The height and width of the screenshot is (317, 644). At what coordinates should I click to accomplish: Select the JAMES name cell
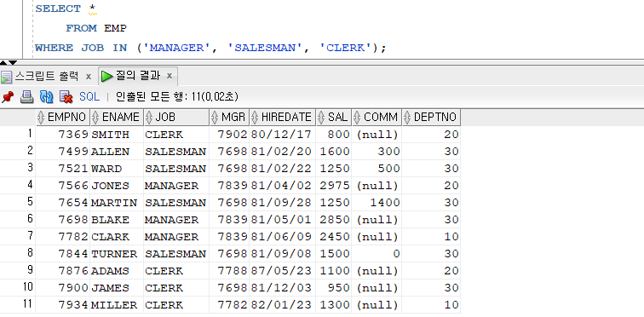coord(117,288)
